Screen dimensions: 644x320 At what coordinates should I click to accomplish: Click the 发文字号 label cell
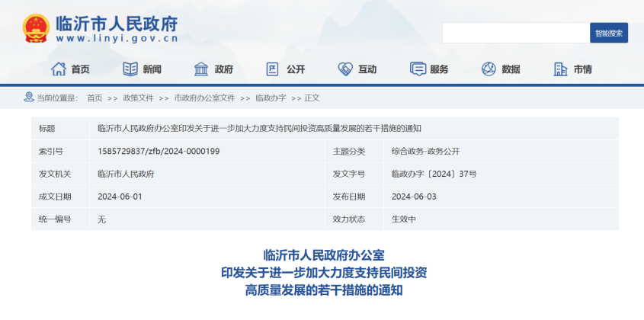354,174
